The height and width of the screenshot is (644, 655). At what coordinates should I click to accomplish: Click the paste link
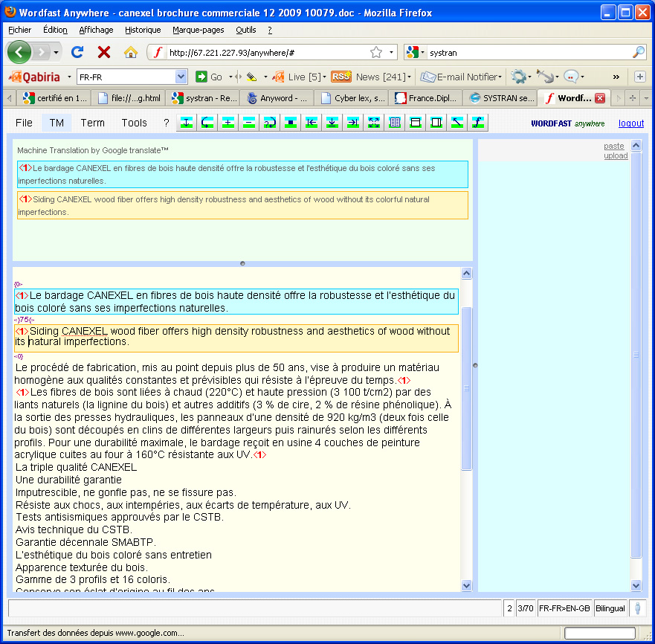(613, 146)
